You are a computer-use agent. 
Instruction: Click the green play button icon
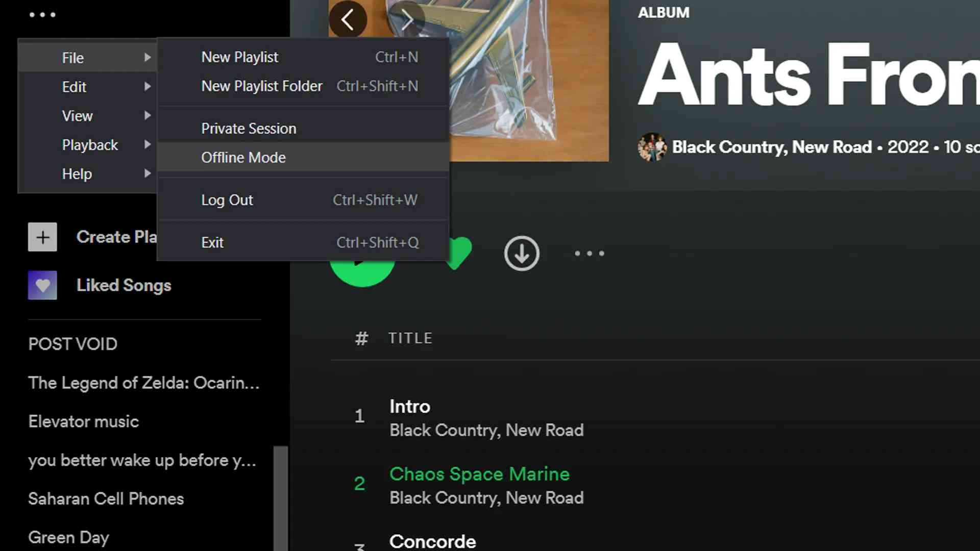(x=363, y=266)
